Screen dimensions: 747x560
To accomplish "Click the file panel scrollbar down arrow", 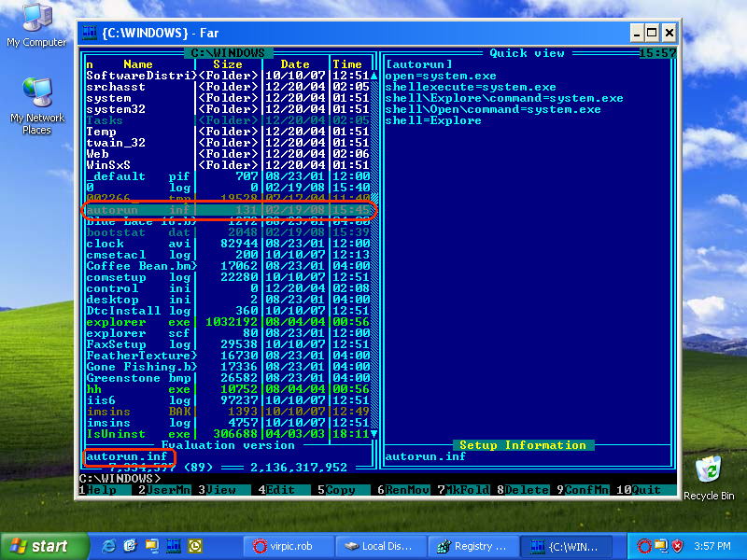I will click(x=374, y=434).
